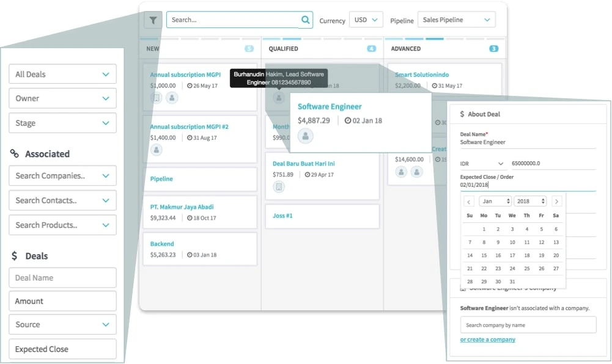The height and width of the screenshot is (364, 612).
Task: Select day 15 in the calendar
Action: [x=484, y=255]
